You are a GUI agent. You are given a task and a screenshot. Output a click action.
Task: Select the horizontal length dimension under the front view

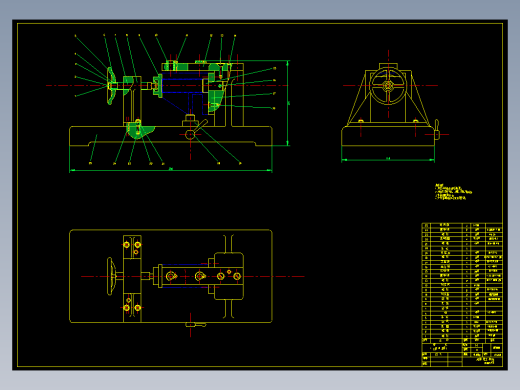[x=171, y=170]
